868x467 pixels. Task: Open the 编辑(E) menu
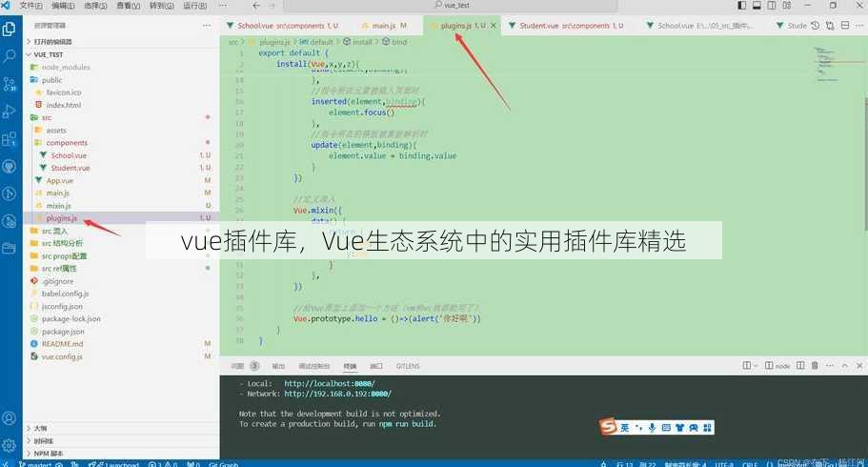click(63, 5)
